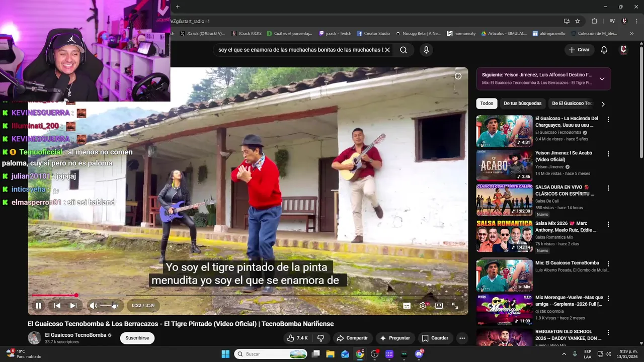Open the Windows Start menu
Viewport: 644px width, 362px height.
coord(225,354)
